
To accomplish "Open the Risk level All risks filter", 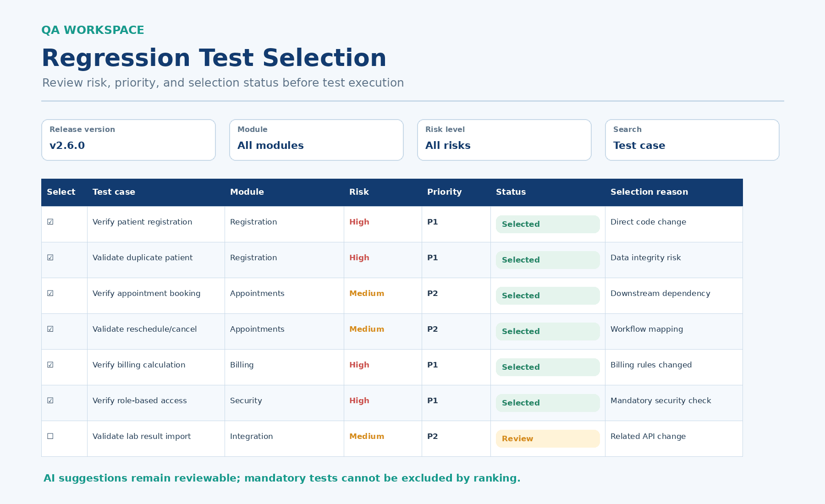I will pyautogui.click(x=504, y=140).
